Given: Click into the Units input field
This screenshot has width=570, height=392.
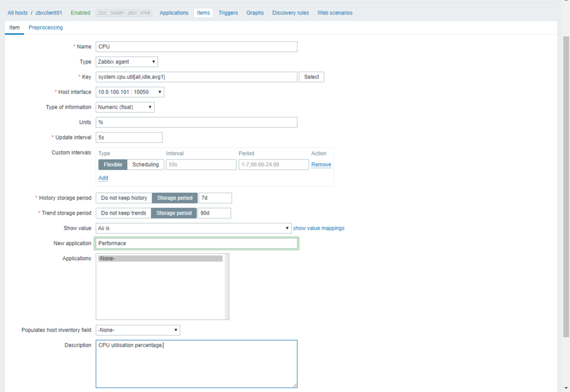Looking at the screenshot, I should 196,122.
